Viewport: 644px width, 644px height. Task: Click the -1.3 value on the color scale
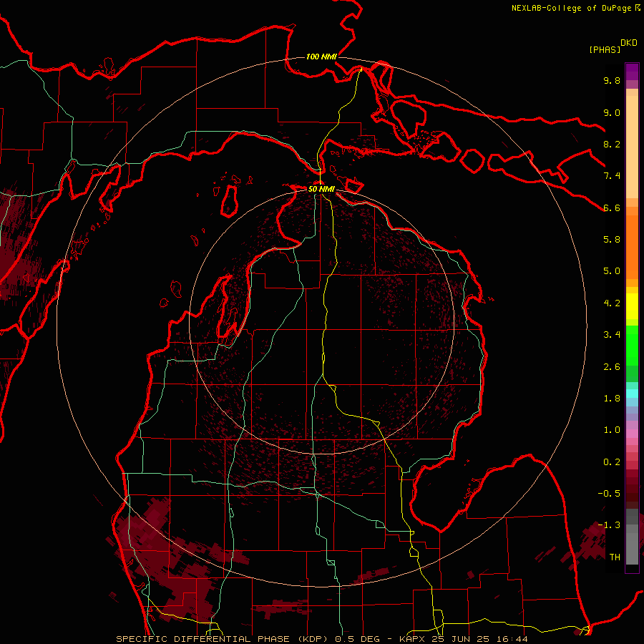click(609, 525)
